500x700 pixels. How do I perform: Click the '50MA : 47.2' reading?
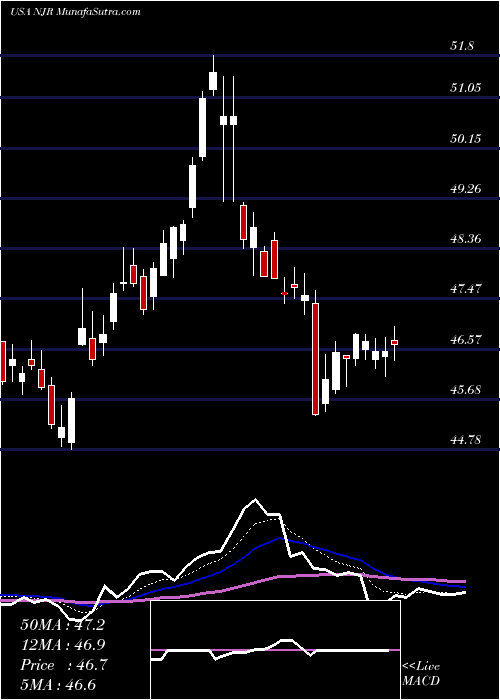62,625
